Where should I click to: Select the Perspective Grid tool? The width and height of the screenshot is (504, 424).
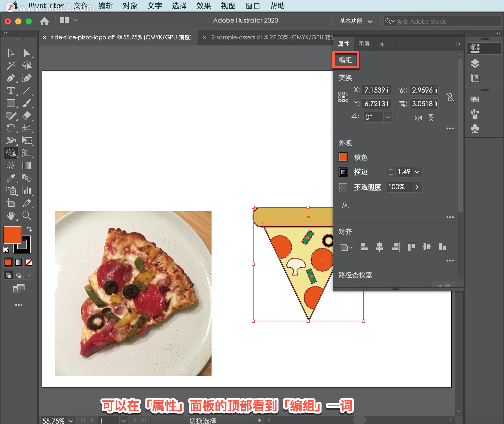coord(27,153)
